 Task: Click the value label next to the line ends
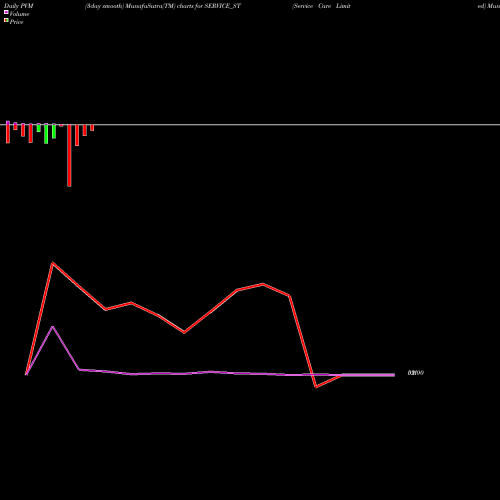pos(416,373)
